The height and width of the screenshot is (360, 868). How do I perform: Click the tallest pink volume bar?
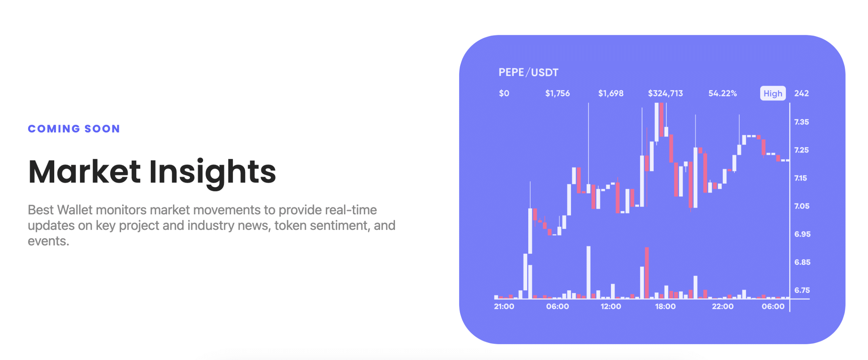(x=647, y=273)
